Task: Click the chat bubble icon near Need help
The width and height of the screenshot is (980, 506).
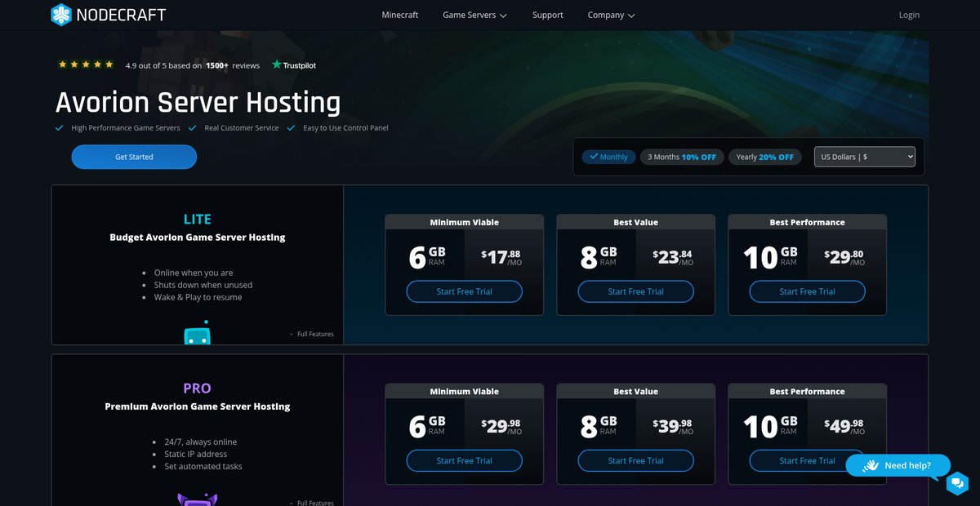Action: [x=957, y=484]
